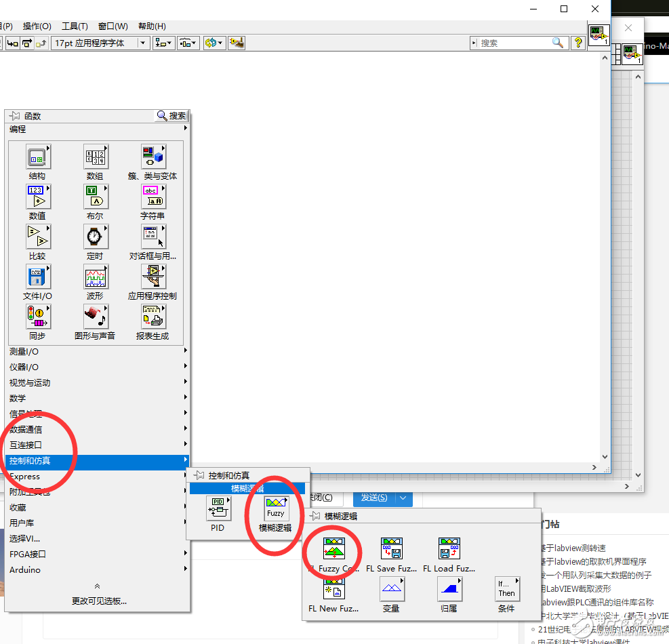Collapse the 编程 palette category
The height and width of the screenshot is (644, 669).
point(98,129)
